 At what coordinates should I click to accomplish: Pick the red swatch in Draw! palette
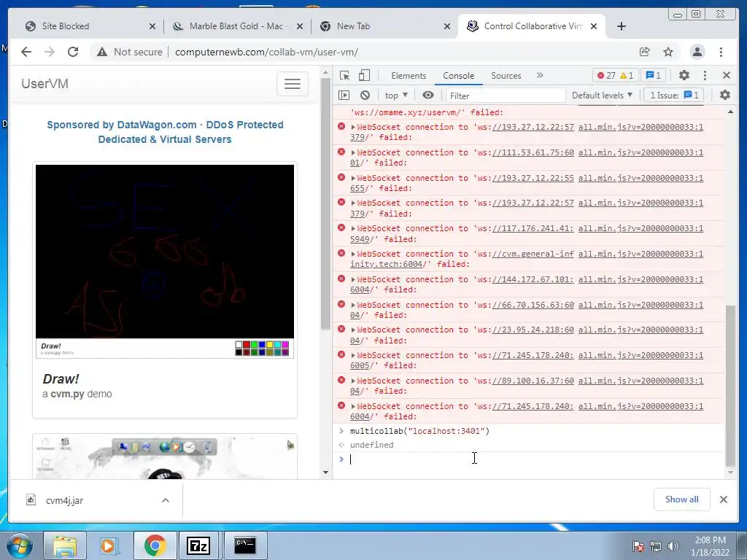pyautogui.click(x=247, y=344)
